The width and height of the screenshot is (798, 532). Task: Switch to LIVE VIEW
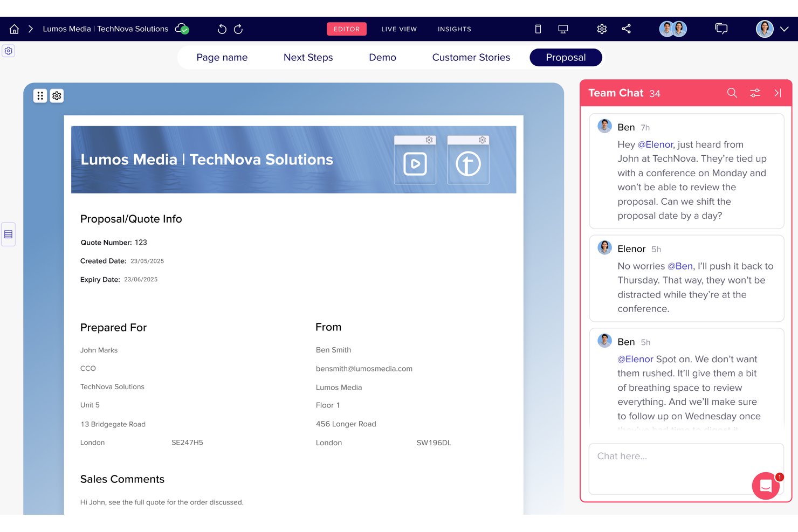coord(399,29)
